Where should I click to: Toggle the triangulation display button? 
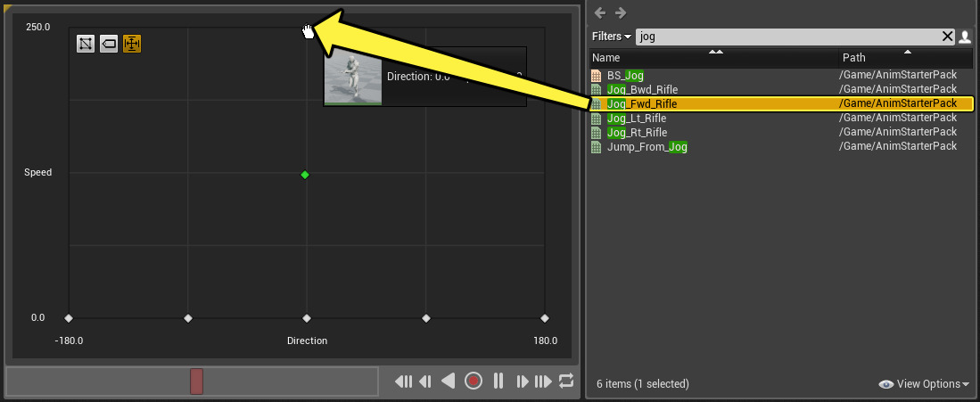pyautogui.click(x=86, y=44)
